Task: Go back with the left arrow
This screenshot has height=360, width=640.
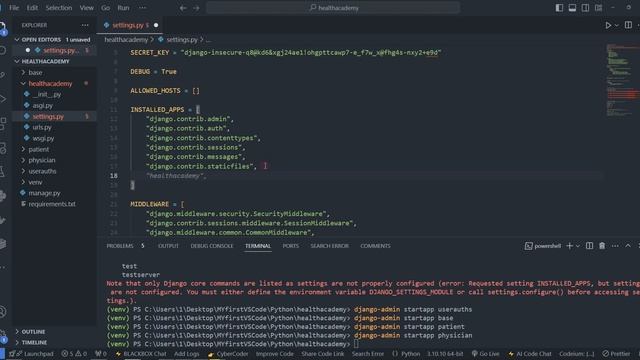Action: pyautogui.click(x=183, y=8)
